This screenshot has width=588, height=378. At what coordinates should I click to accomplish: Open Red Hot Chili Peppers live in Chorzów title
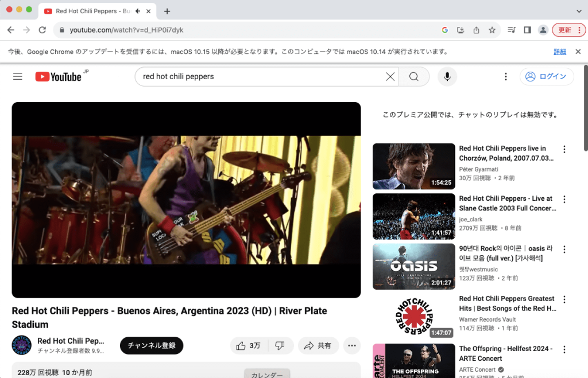[x=506, y=153]
